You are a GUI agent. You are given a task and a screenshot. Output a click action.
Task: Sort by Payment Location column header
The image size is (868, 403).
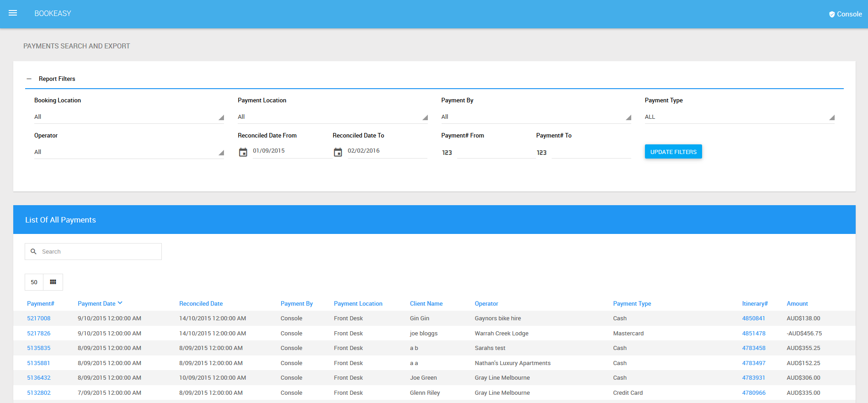[x=358, y=303]
